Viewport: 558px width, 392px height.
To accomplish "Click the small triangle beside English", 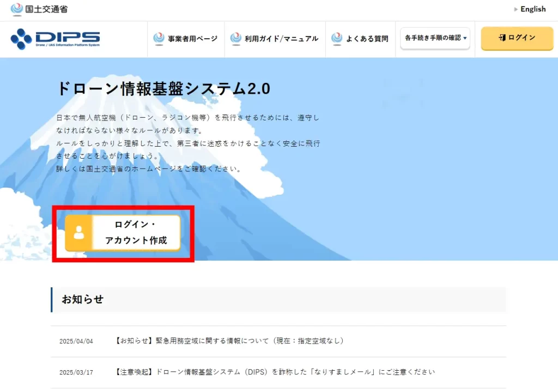I will click(x=516, y=9).
